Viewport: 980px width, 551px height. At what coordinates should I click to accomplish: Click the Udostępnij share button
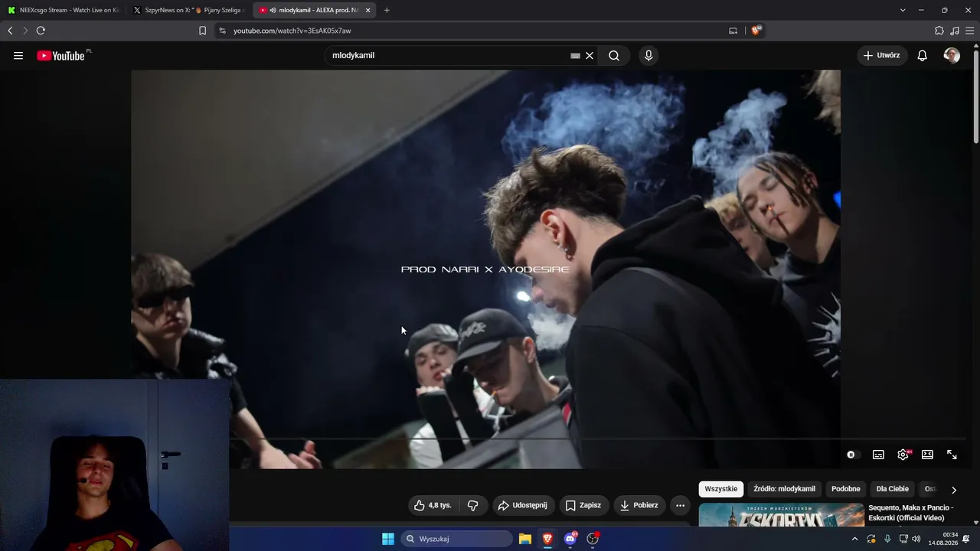[524, 505]
